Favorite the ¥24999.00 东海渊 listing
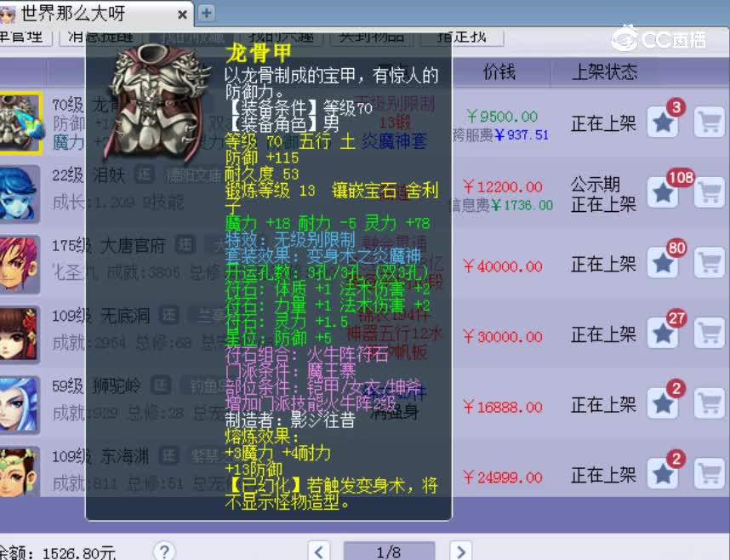Screen dimensions: 730x560 [x=663, y=474]
